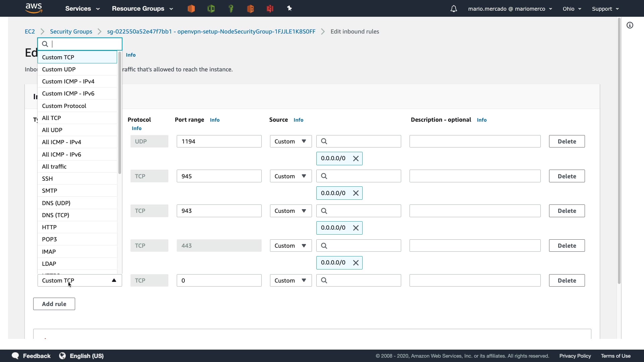The width and height of the screenshot is (644, 362).
Task: Click the dropdown list scrollbar
Action: pyautogui.click(x=119, y=112)
